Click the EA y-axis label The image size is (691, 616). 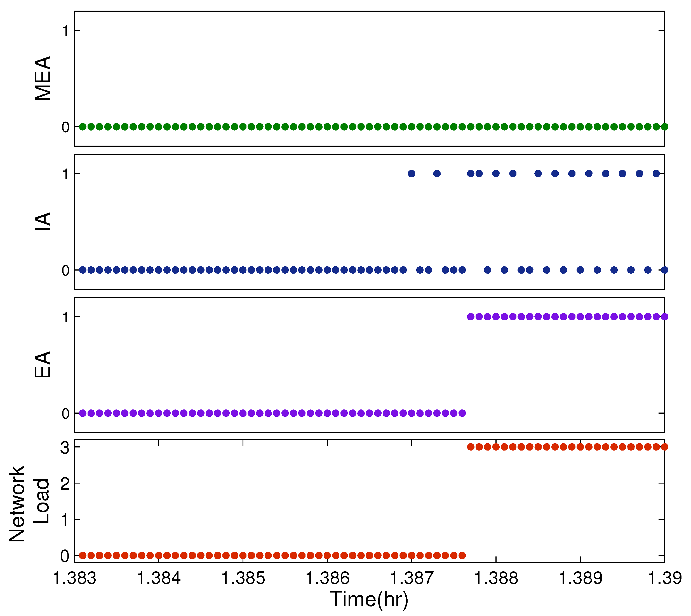(43, 364)
